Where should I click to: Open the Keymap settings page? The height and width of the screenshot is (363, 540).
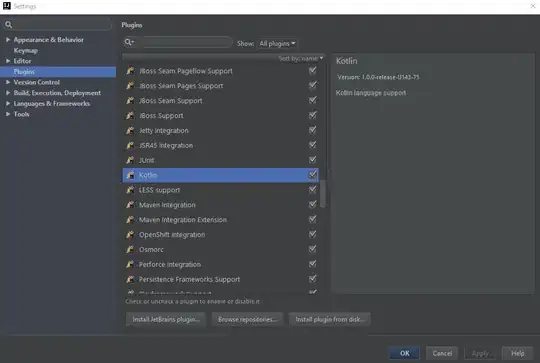pyautogui.click(x=25, y=51)
